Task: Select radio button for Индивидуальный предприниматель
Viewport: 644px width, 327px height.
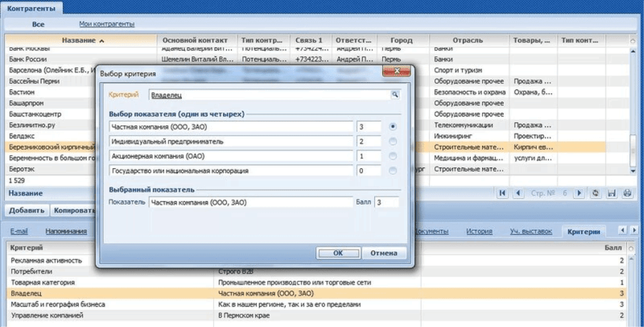Action: pyautogui.click(x=393, y=141)
